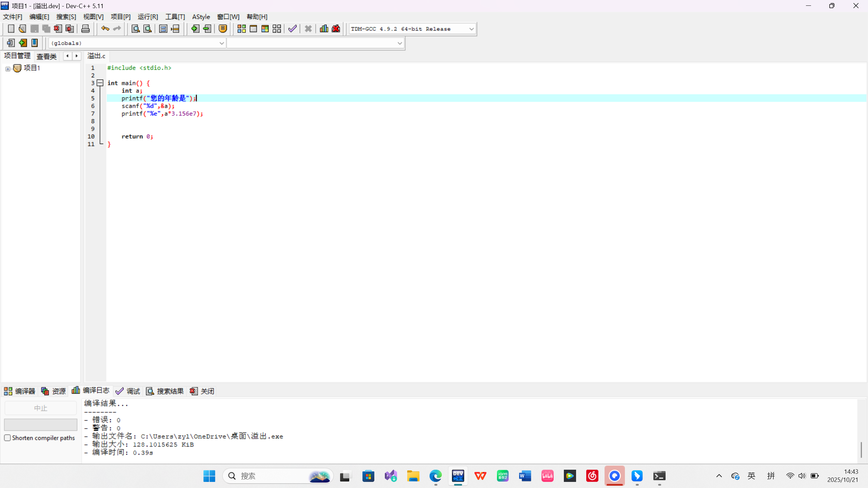Screen dimensions: 868x488
Task: Click the purple Debug checkmark icon
Action: pyautogui.click(x=292, y=29)
